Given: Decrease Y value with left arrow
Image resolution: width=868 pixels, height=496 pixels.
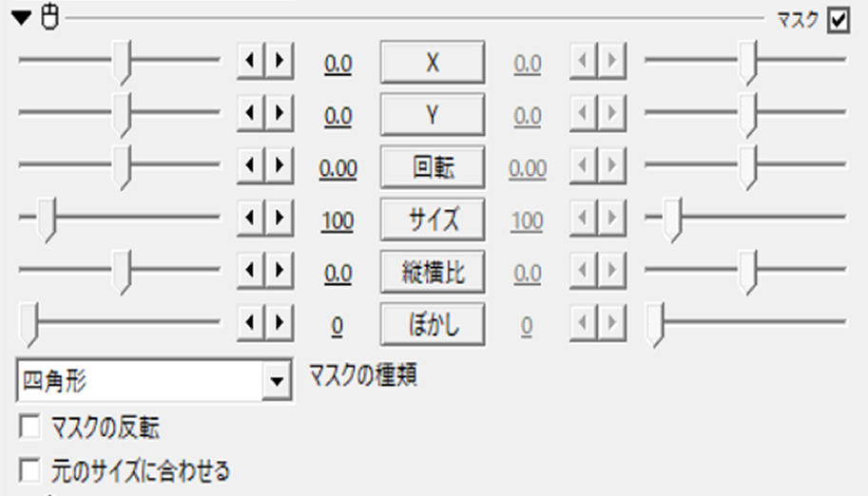Looking at the screenshot, I should (x=251, y=113).
